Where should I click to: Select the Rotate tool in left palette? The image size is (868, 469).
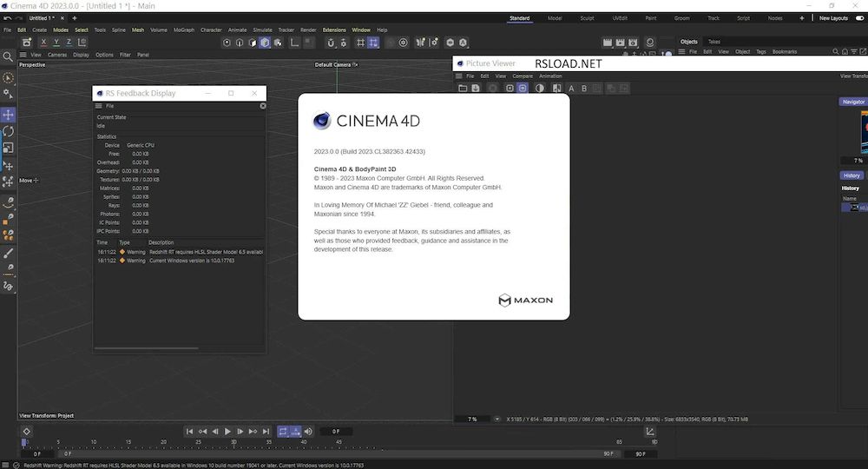click(9, 131)
